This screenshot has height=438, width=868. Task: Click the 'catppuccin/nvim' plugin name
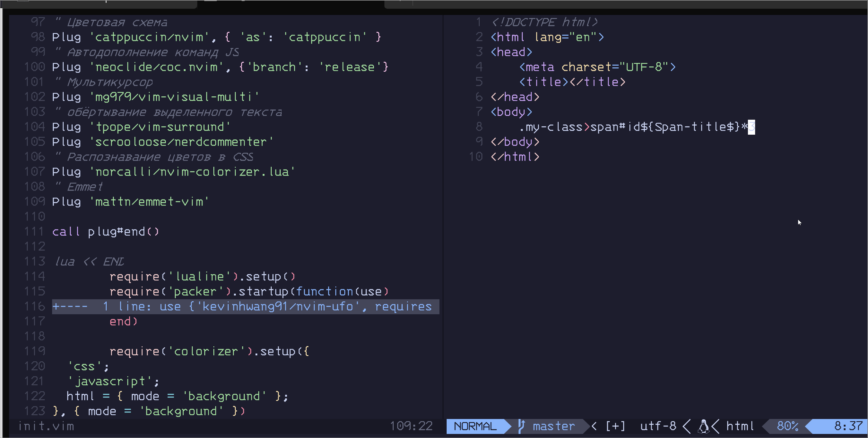(x=149, y=37)
